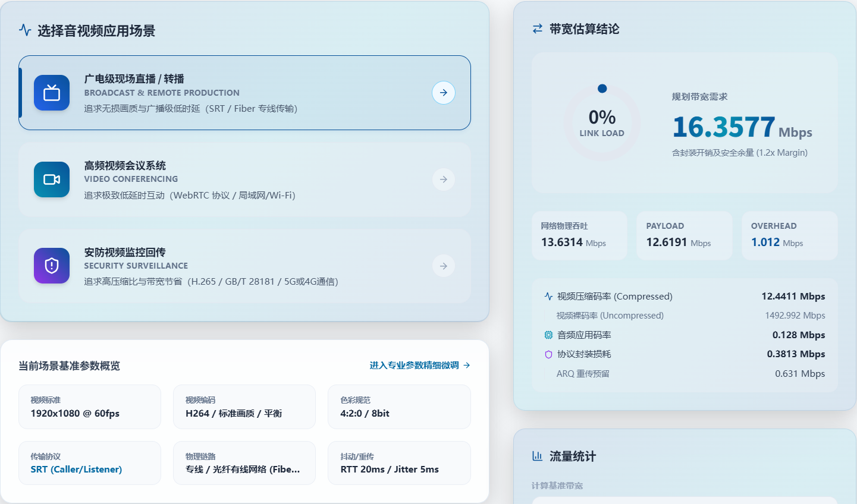This screenshot has height=504, width=857.
Task: Click the 0% LINK LOAD gauge
Action: (602, 123)
